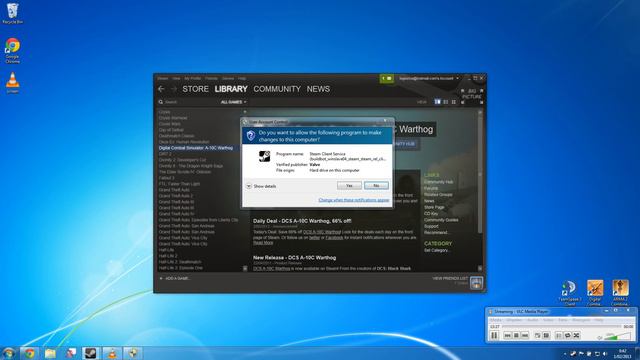Image resolution: width=640 pixels, height=360 pixels.
Task: Launch ARMA 2 Combined desktop shortcut
Action: (620, 293)
